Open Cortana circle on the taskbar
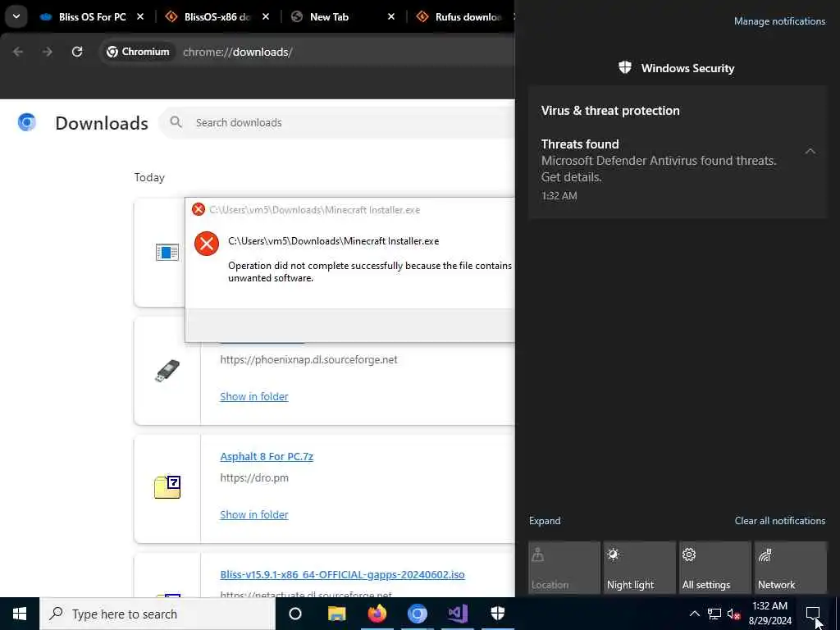840x630 pixels. pyautogui.click(x=295, y=614)
